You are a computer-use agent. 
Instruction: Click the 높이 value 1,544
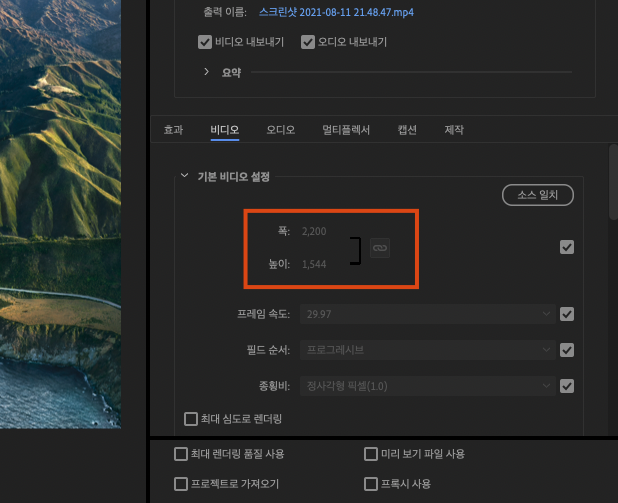(314, 264)
